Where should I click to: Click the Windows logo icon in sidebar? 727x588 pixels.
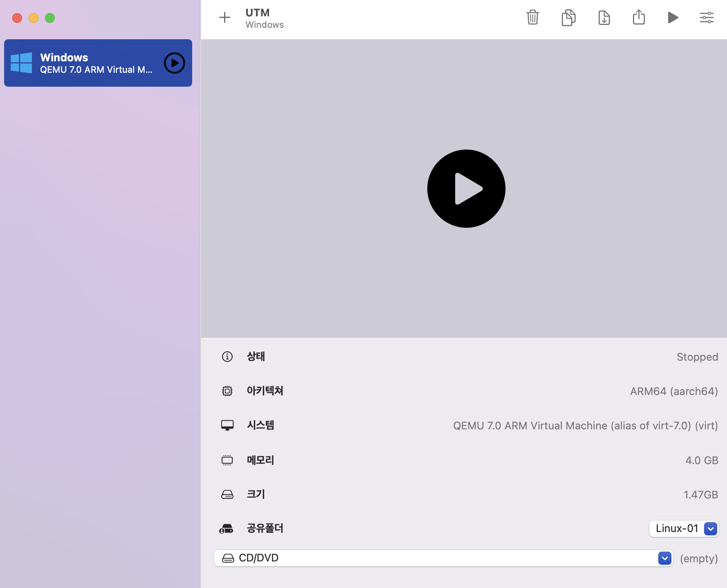(21, 63)
